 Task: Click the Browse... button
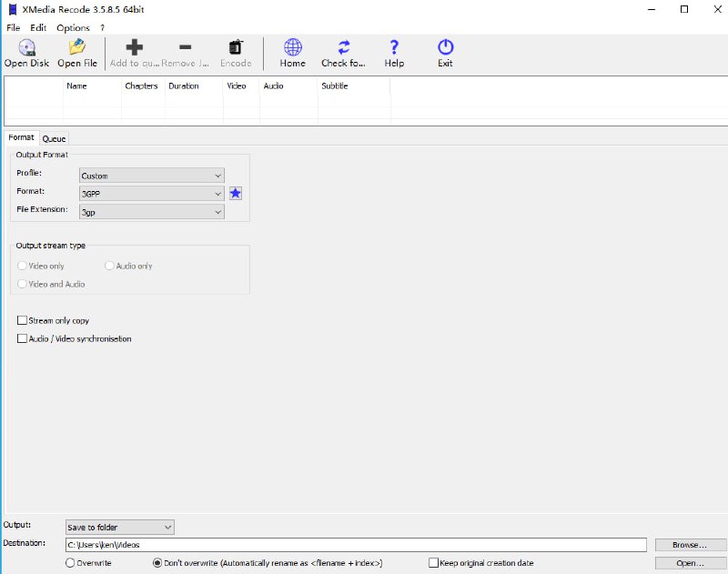point(690,545)
